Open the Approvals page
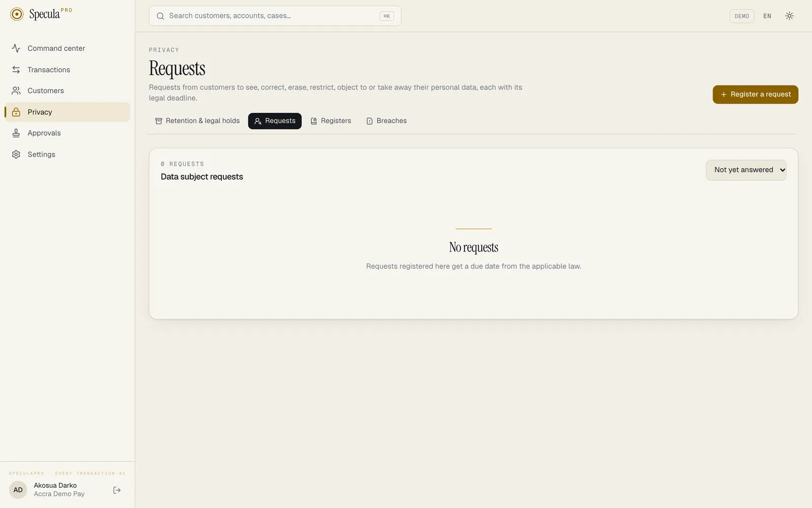 click(67, 133)
